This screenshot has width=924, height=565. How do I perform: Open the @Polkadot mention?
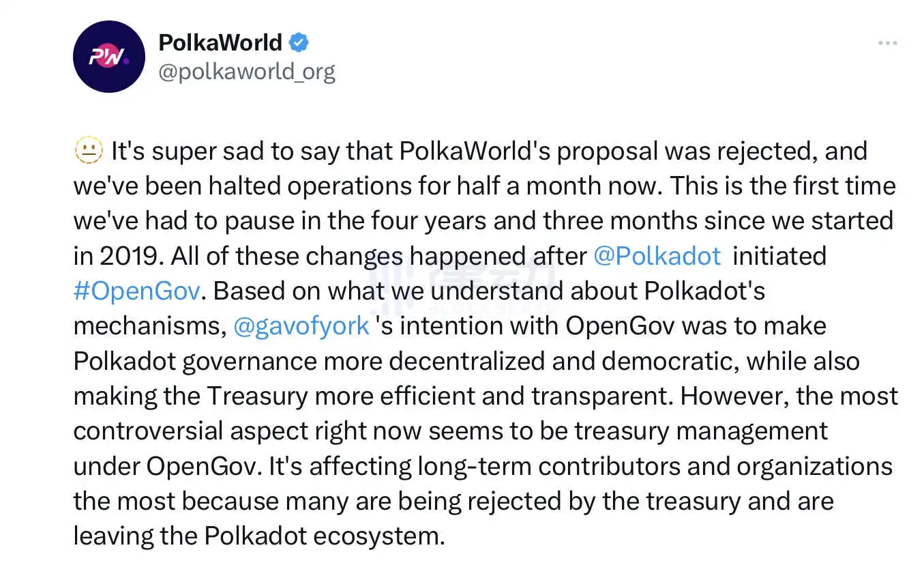pos(657,256)
